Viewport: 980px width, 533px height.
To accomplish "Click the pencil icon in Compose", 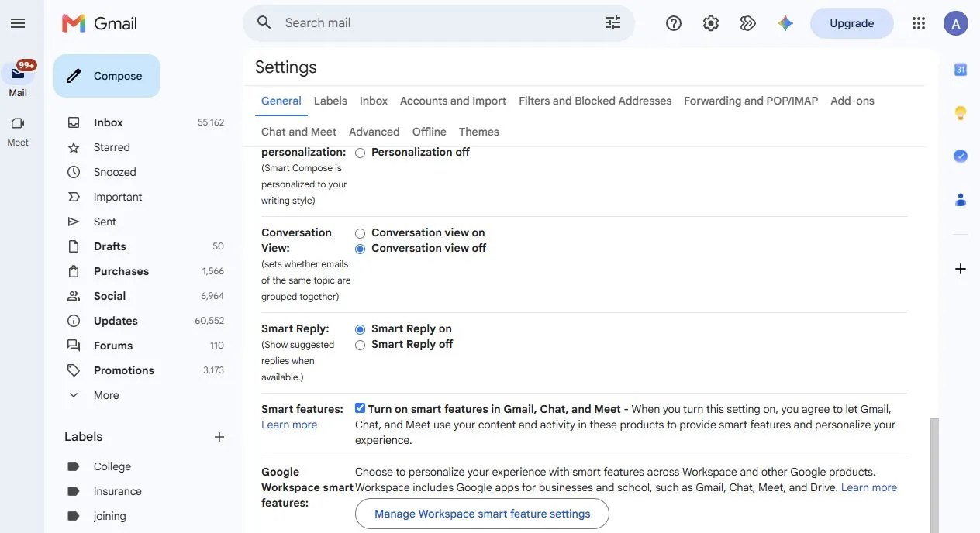I will point(74,76).
